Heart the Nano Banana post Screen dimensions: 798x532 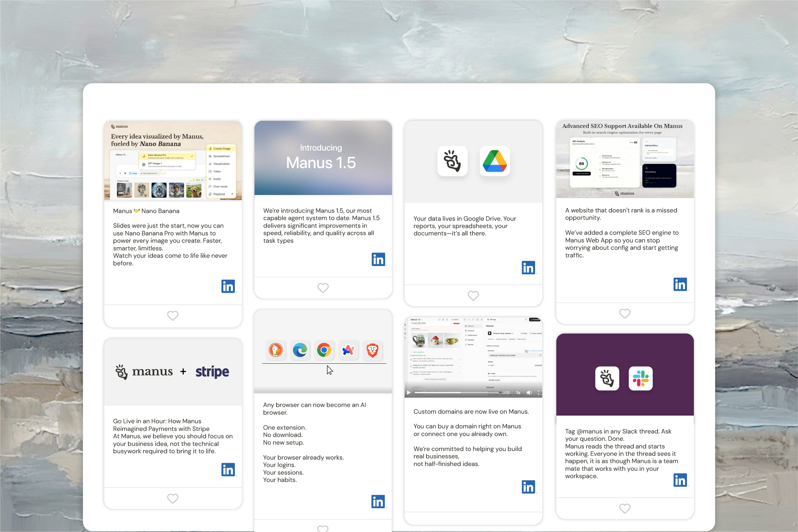173,315
